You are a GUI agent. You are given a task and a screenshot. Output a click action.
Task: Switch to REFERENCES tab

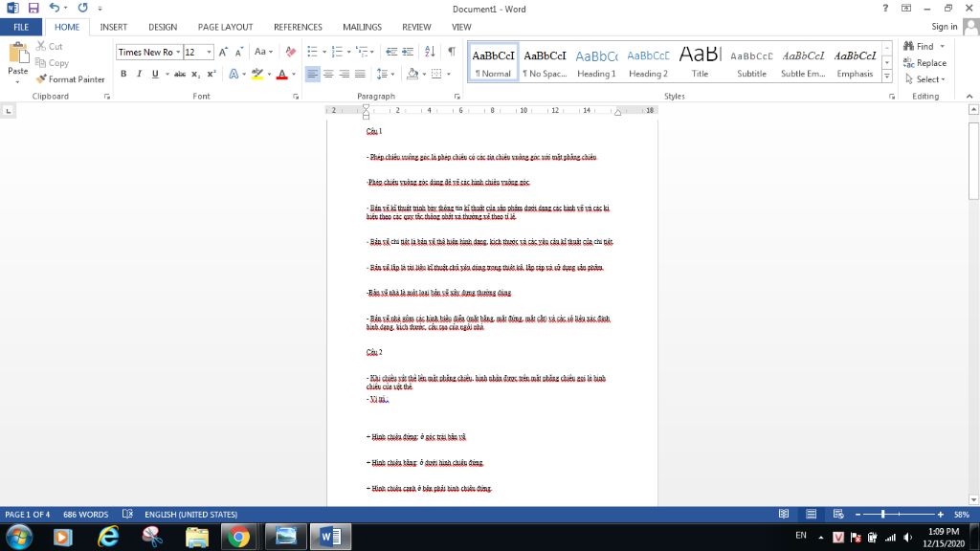(x=299, y=27)
